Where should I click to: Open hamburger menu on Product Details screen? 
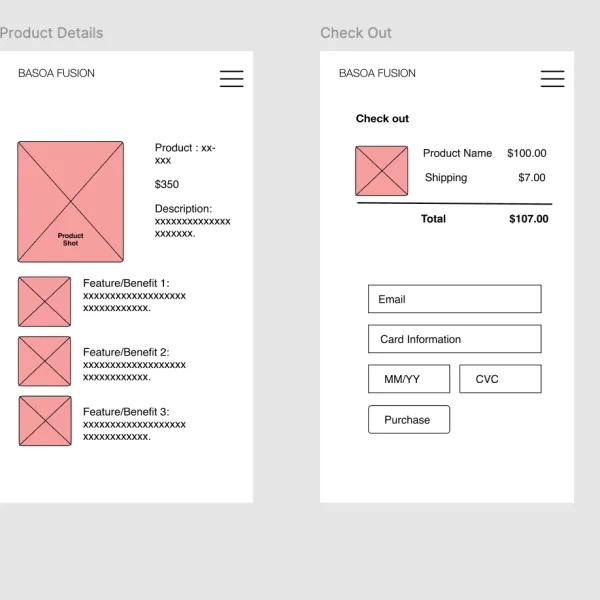pos(232,79)
